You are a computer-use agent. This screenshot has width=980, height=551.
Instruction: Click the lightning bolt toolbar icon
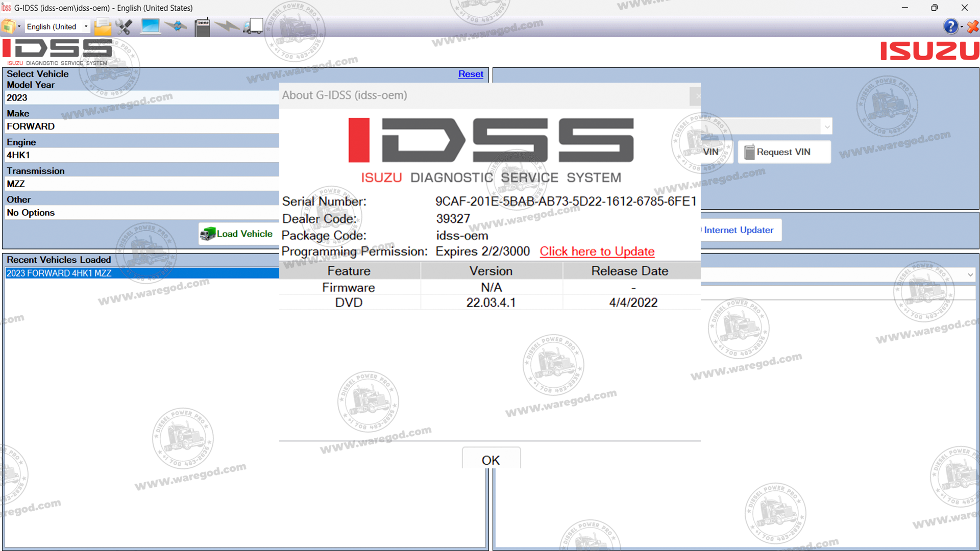pyautogui.click(x=227, y=26)
